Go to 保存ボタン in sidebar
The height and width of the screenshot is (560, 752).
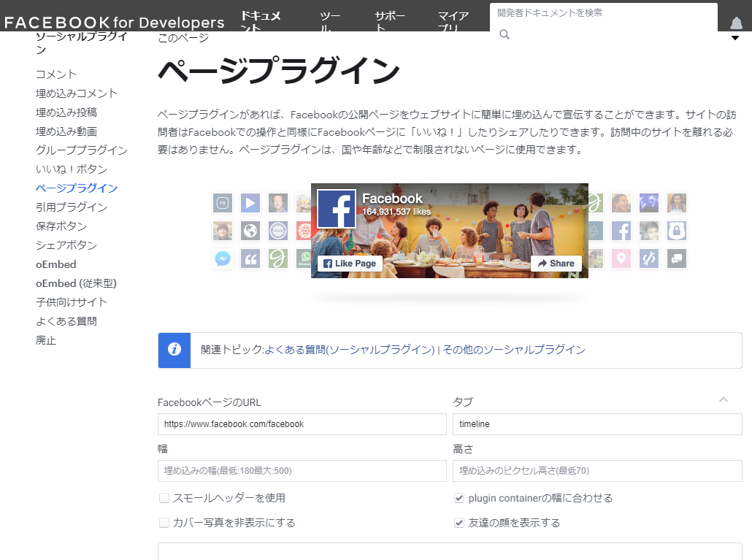click(x=61, y=226)
